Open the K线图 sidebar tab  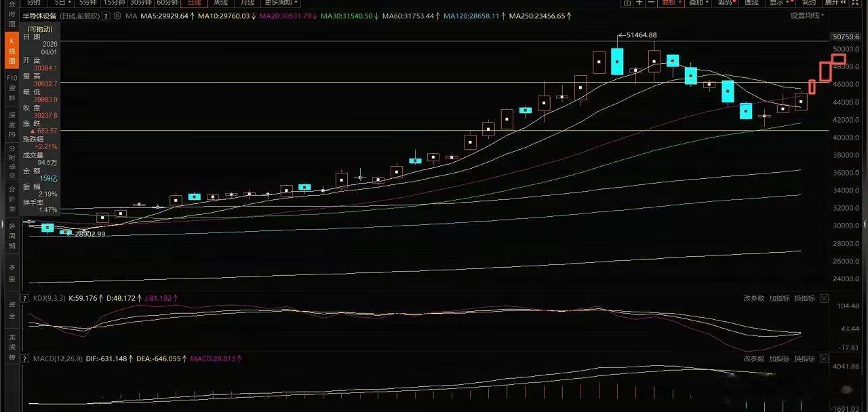pyautogui.click(x=12, y=51)
